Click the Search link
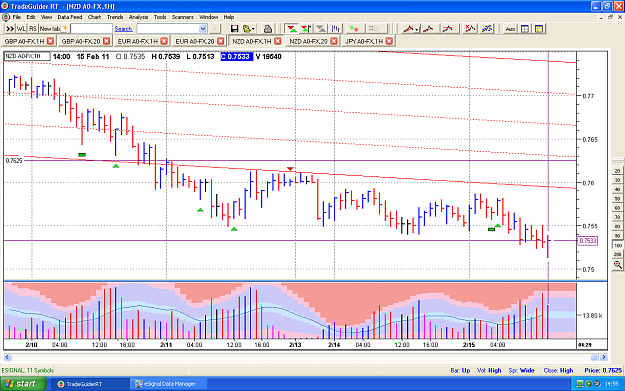The width and height of the screenshot is (625, 391). point(123,29)
